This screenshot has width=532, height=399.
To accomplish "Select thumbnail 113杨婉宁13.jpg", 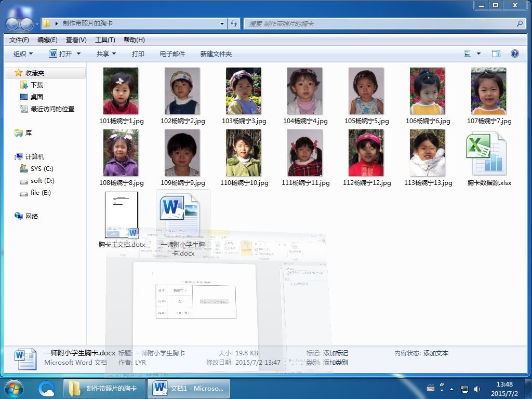I will point(428,153).
